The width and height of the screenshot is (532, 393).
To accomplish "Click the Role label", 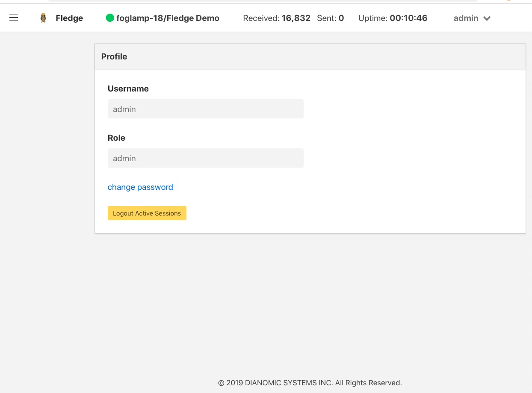I will pos(116,138).
